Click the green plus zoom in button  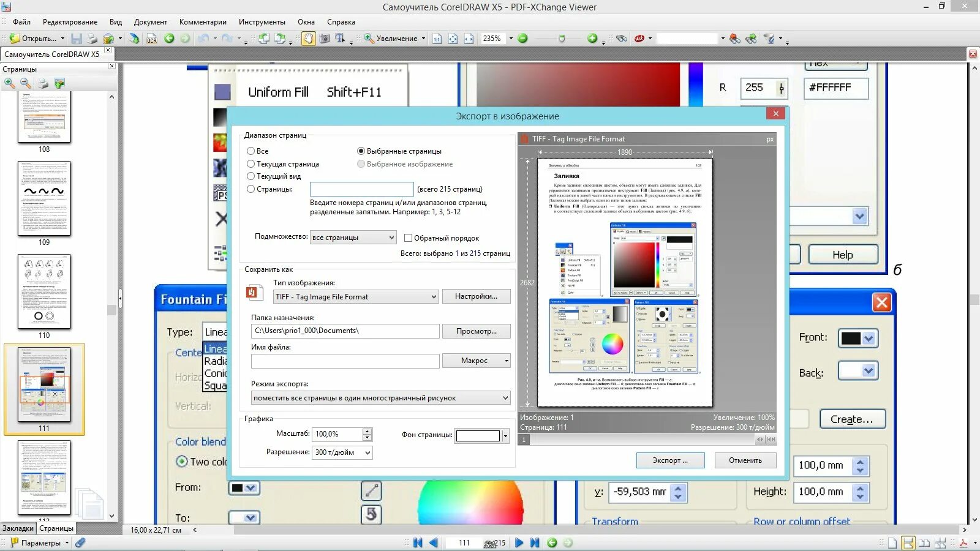(592, 38)
